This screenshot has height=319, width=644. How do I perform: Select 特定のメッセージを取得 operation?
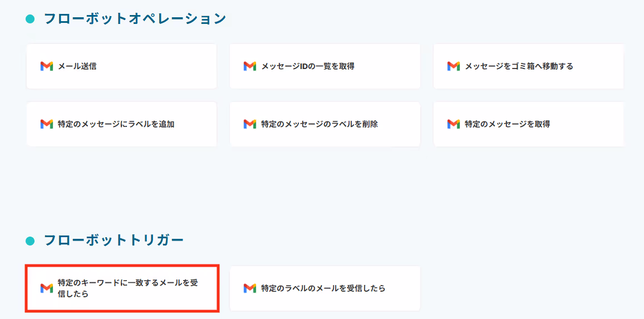click(x=529, y=124)
